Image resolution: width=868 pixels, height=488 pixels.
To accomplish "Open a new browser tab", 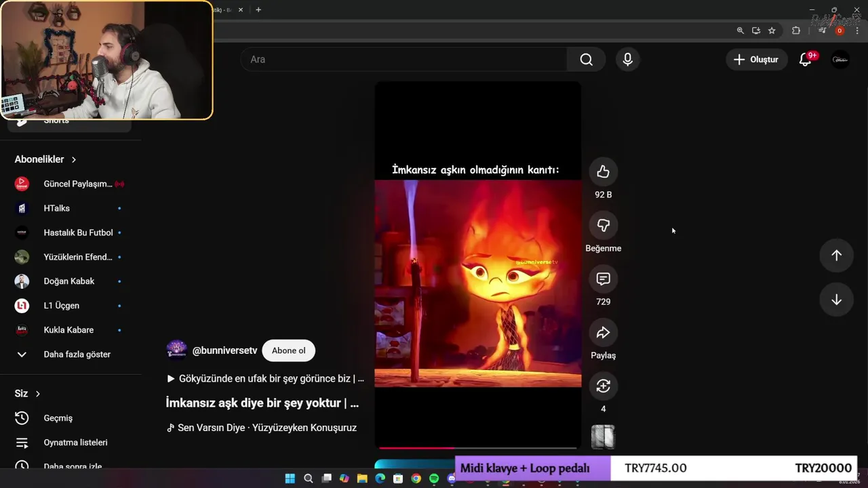I will coord(258,9).
